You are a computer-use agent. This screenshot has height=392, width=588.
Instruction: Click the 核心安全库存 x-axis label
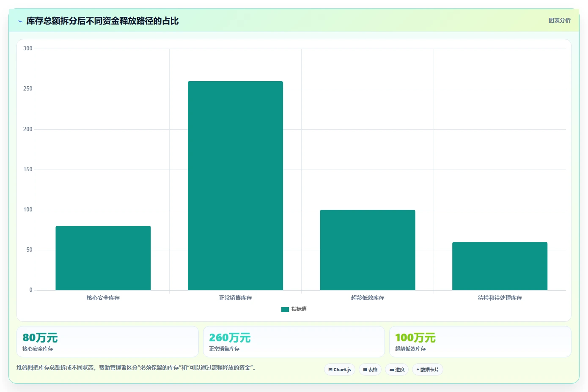click(103, 298)
